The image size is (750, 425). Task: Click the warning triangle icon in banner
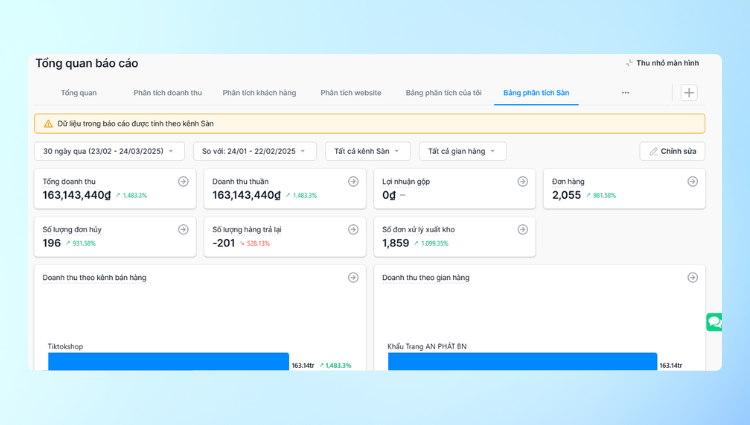pyautogui.click(x=48, y=124)
